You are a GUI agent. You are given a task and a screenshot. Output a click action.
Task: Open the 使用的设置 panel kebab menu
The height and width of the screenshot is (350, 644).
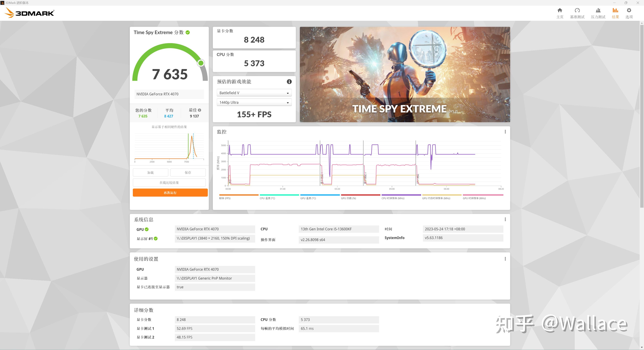(x=505, y=259)
